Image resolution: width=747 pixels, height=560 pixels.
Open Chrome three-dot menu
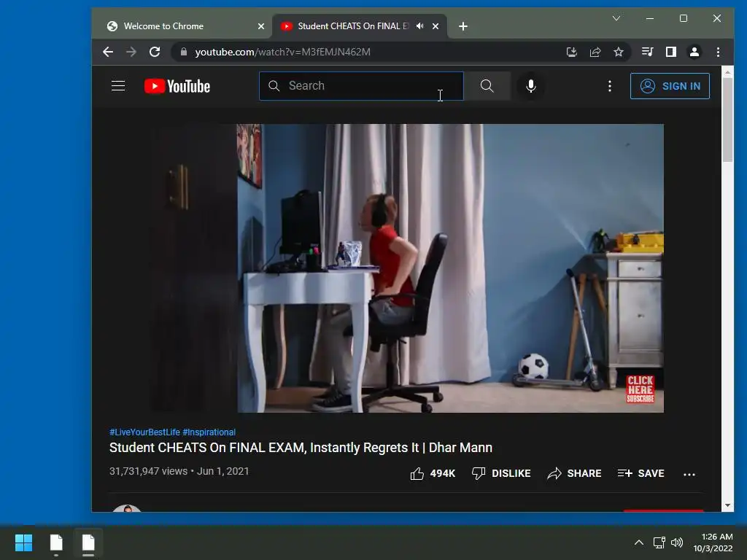pyautogui.click(x=718, y=52)
